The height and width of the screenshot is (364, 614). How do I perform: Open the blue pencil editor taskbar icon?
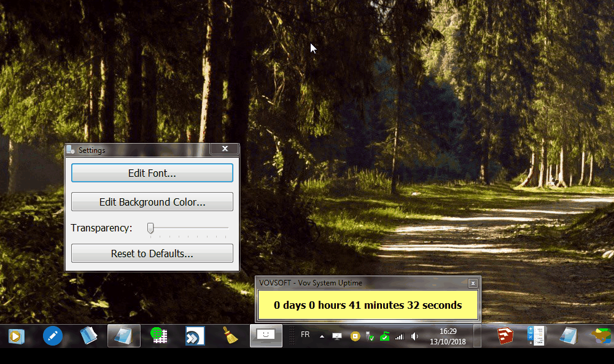(52, 336)
